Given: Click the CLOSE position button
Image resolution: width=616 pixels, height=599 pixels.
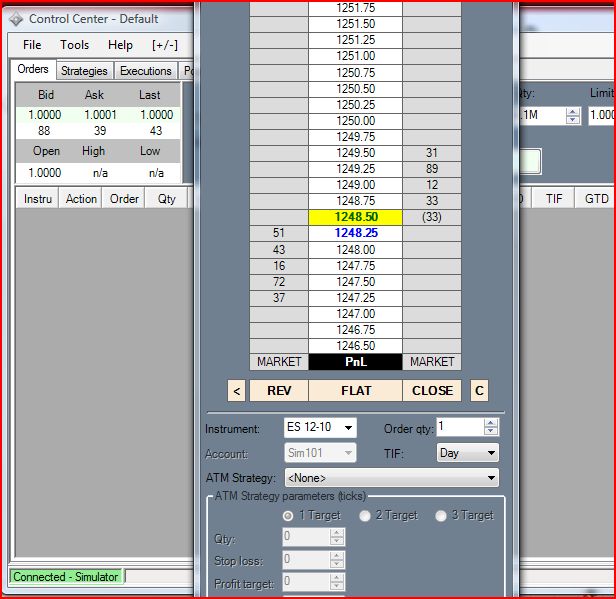Looking at the screenshot, I should pos(432,390).
